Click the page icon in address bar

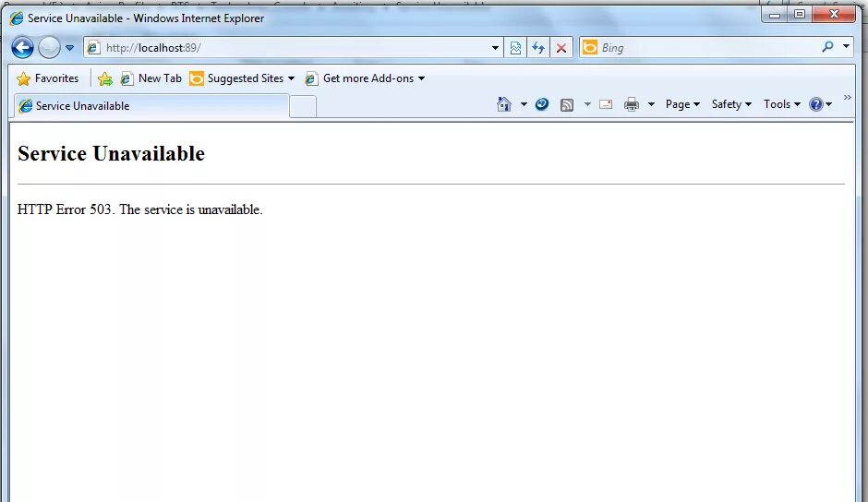(x=93, y=48)
